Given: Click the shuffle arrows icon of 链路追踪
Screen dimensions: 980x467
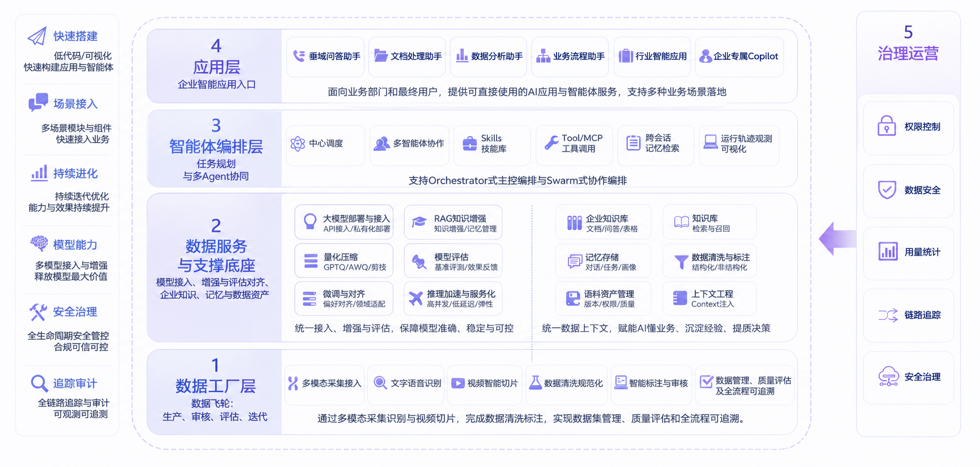Looking at the screenshot, I should 888,315.
